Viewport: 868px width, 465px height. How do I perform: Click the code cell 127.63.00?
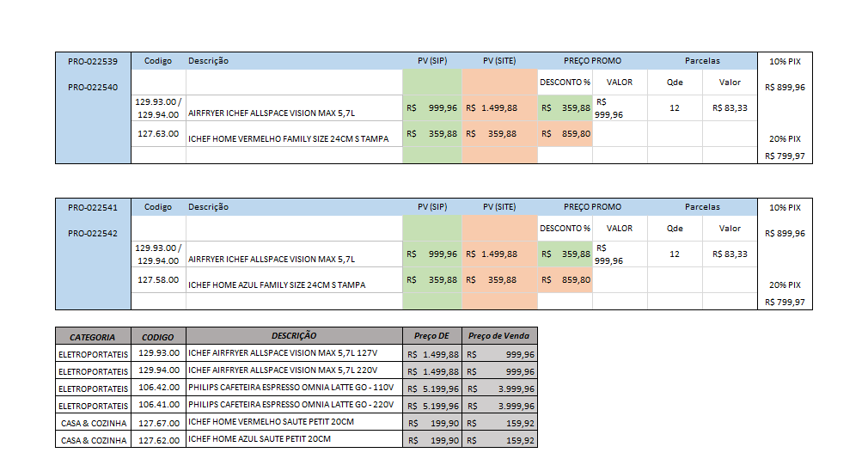tap(158, 134)
